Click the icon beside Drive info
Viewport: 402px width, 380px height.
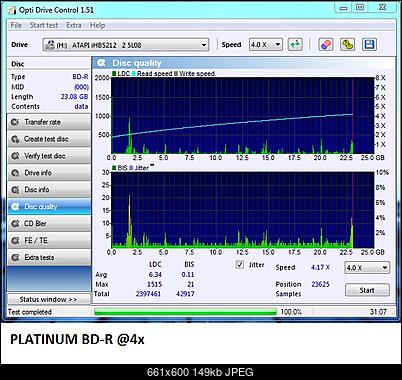(15, 173)
